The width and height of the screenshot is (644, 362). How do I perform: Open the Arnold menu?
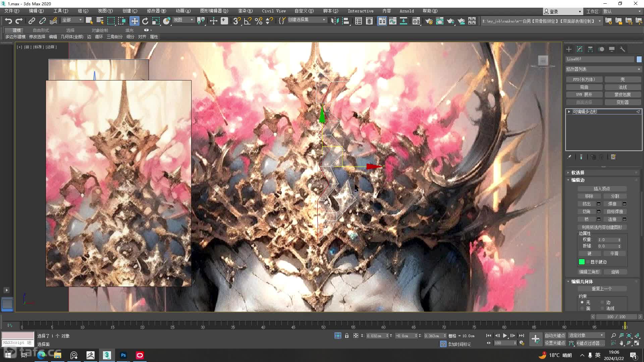pos(407,11)
